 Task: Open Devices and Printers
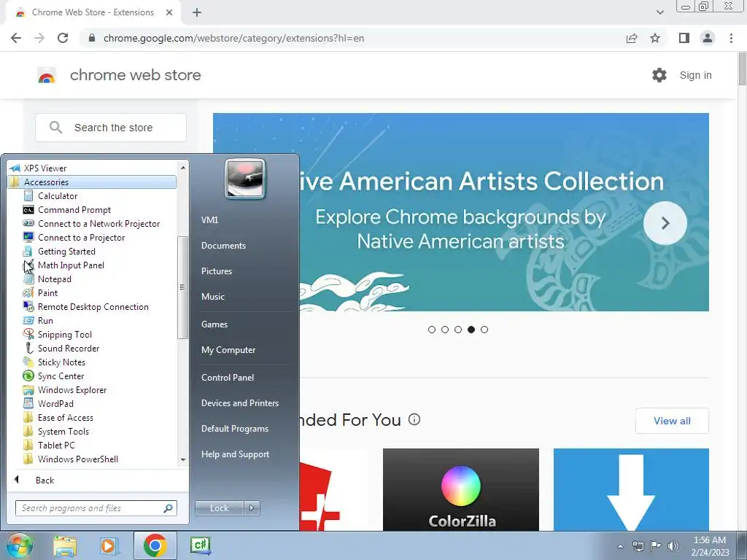(x=239, y=402)
